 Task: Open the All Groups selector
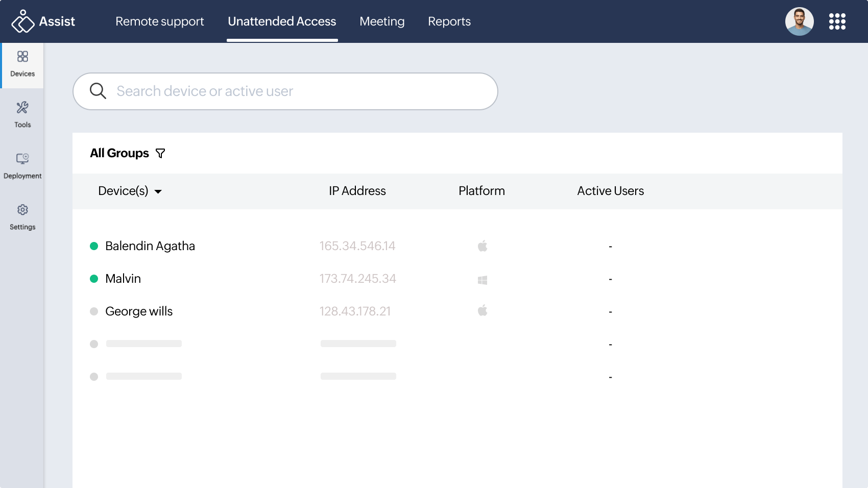tap(119, 153)
